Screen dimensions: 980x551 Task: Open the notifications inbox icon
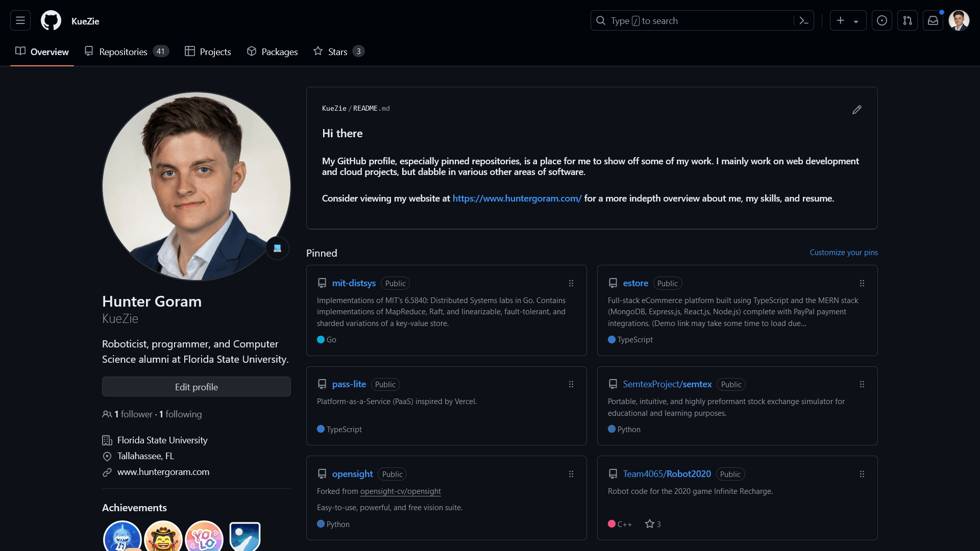coord(933,20)
